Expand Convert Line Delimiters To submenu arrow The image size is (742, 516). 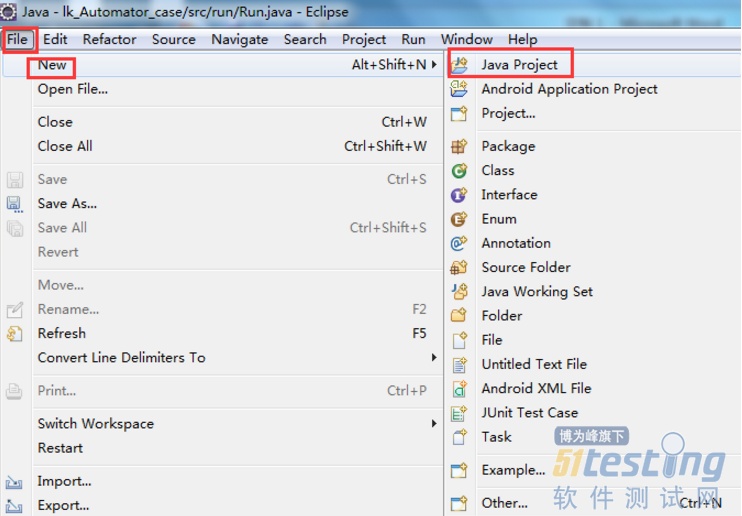[434, 357]
